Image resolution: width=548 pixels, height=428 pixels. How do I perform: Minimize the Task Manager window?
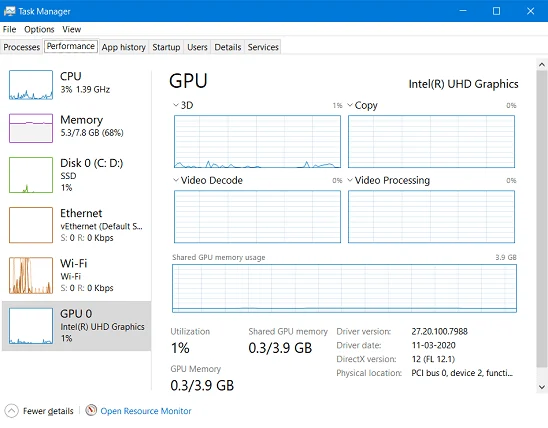click(463, 11)
